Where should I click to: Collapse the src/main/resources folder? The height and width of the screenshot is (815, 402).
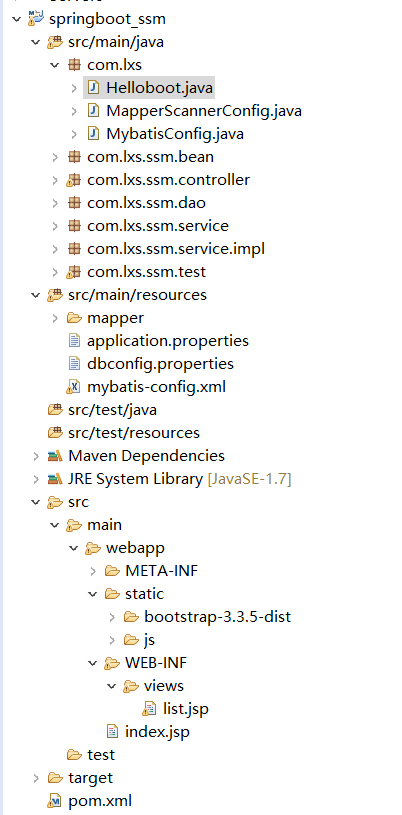35,295
